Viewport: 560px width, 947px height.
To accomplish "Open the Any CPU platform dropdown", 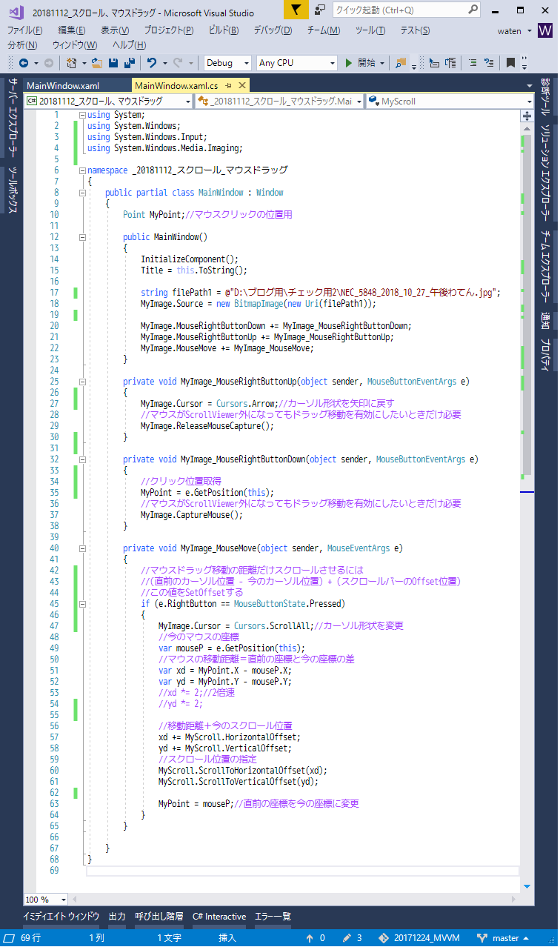I will [297, 63].
